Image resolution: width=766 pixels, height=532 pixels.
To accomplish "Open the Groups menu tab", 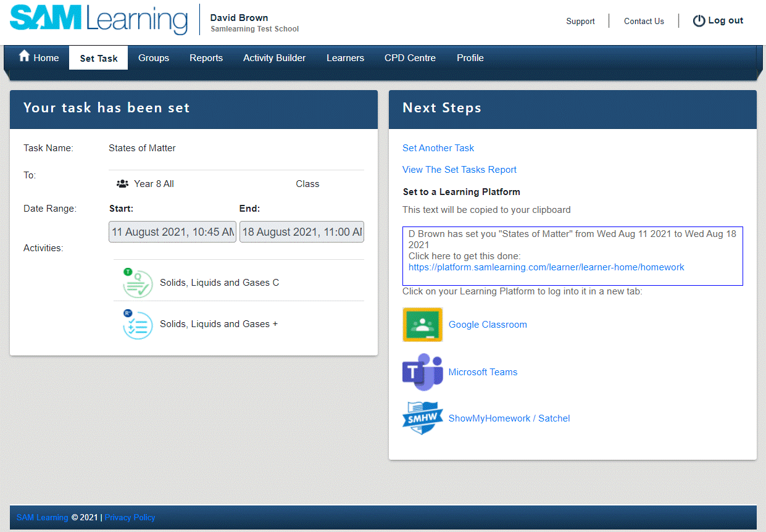I will click(x=154, y=58).
